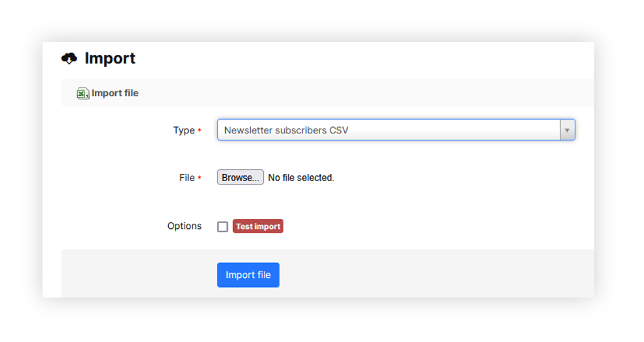Screen dimensions: 644x342
Task: Click the cloud download icon beside Import heading
Action: [x=69, y=59]
